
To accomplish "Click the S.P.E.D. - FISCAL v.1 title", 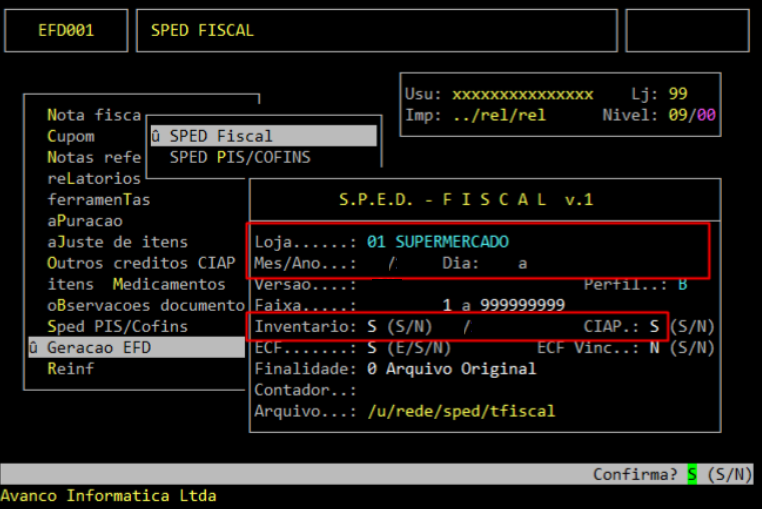I will (466, 200).
